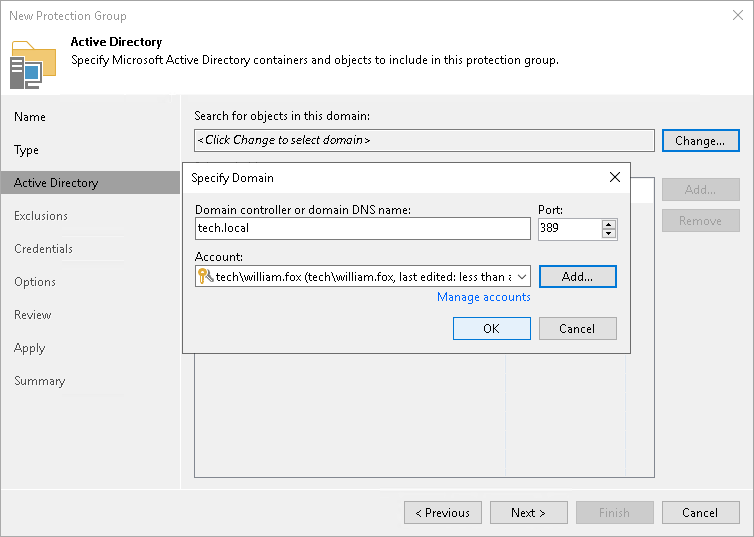Click the Change... button for domain
Screen dimensions: 754x537
(700, 141)
